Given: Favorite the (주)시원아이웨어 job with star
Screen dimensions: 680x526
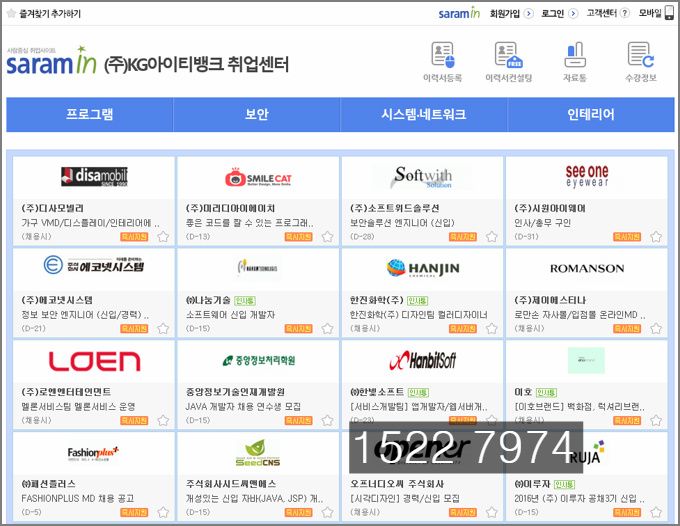Looking at the screenshot, I should pos(656,237).
